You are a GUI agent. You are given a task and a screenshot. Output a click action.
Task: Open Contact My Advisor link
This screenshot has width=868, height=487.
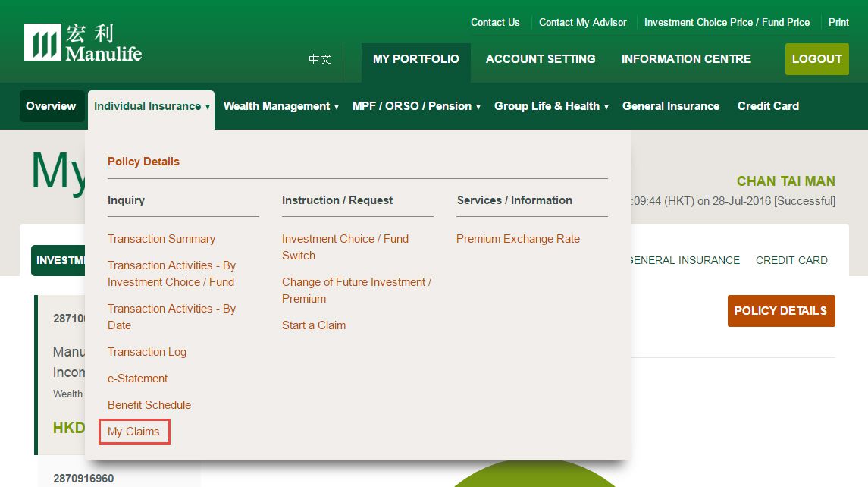click(x=582, y=22)
